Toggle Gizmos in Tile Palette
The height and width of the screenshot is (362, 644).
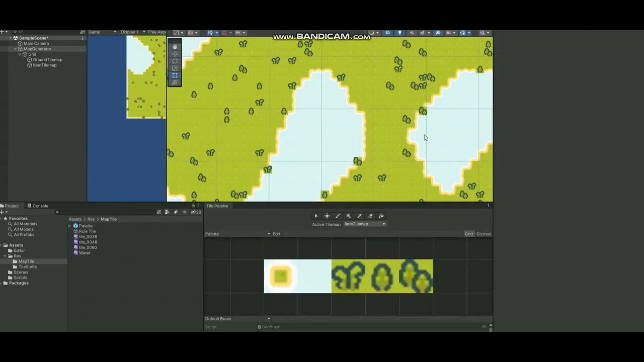(x=484, y=234)
